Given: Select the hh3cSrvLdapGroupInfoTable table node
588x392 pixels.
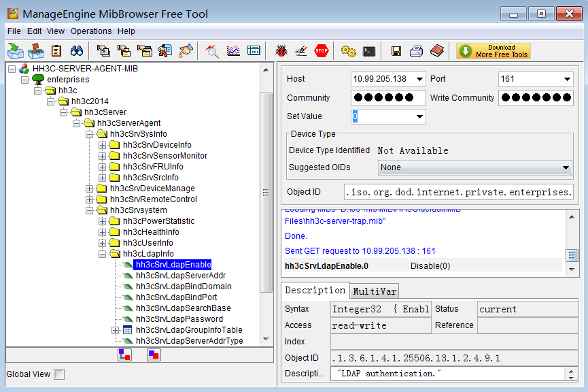Looking at the screenshot, I should pyautogui.click(x=189, y=330).
